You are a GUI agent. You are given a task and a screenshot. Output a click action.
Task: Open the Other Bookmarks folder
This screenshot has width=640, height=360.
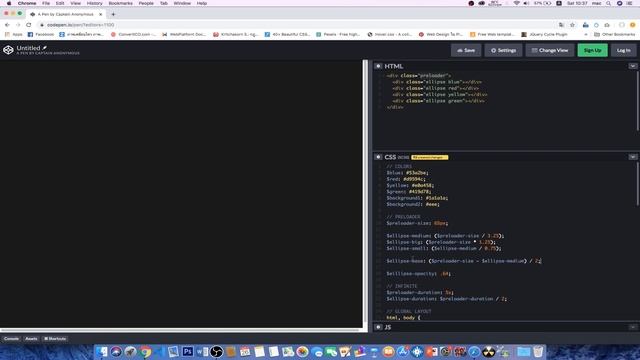tap(615, 35)
